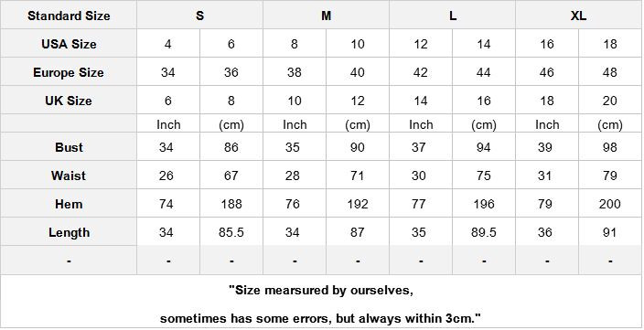The height and width of the screenshot is (330, 644).
Task: Select the L size column header
Action: coord(452,16)
